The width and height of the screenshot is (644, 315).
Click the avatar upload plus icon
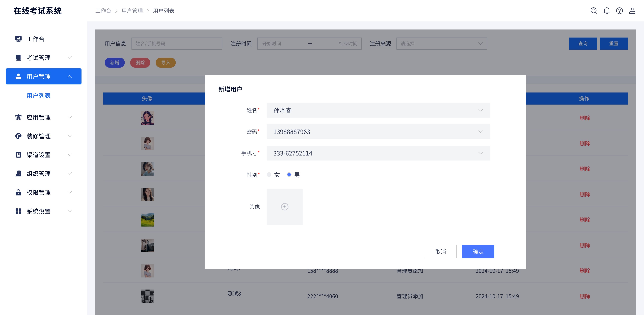click(284, 207)
